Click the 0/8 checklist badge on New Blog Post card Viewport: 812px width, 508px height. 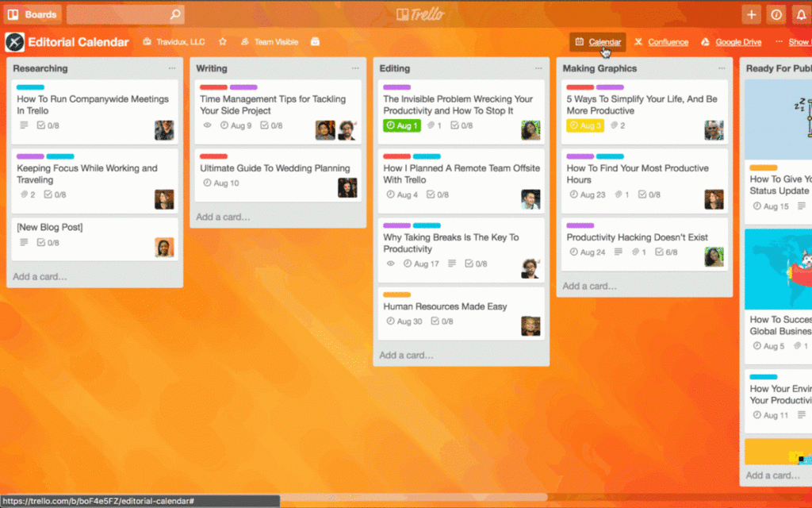pos(48,243)
